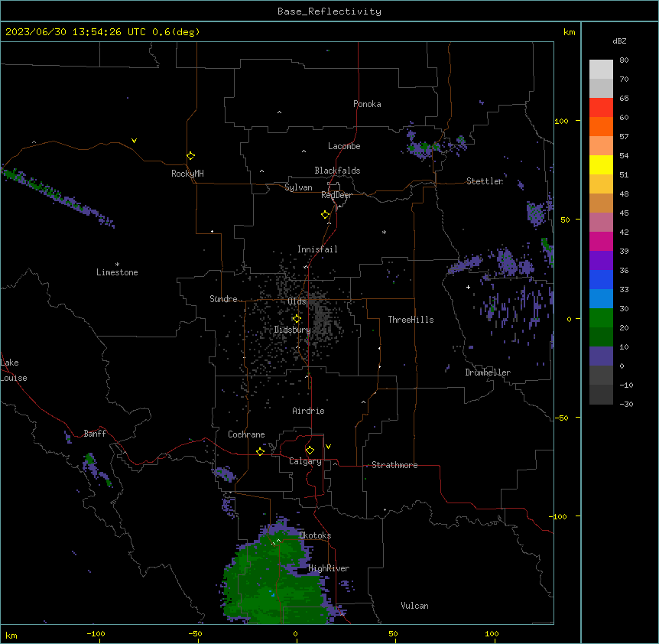Click the small purple echo south of Banff
Screen dimensions: 659x644
tap(98, 469)
